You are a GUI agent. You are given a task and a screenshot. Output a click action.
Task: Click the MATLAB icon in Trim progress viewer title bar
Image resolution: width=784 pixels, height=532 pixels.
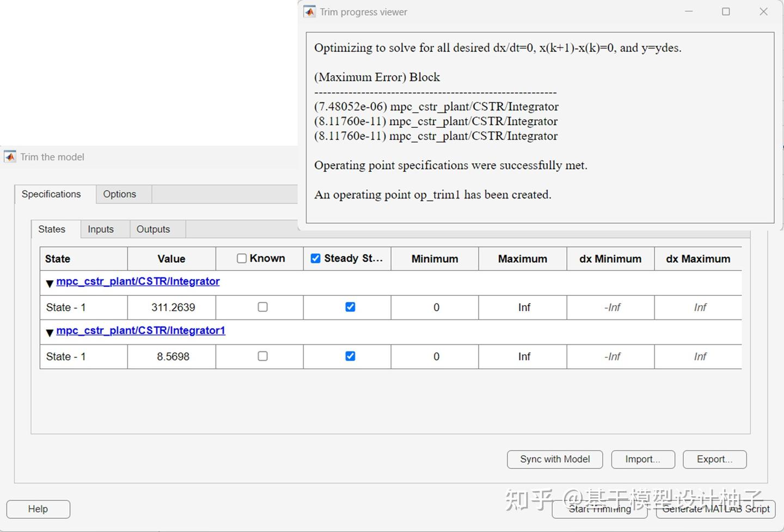coord(309,11)
